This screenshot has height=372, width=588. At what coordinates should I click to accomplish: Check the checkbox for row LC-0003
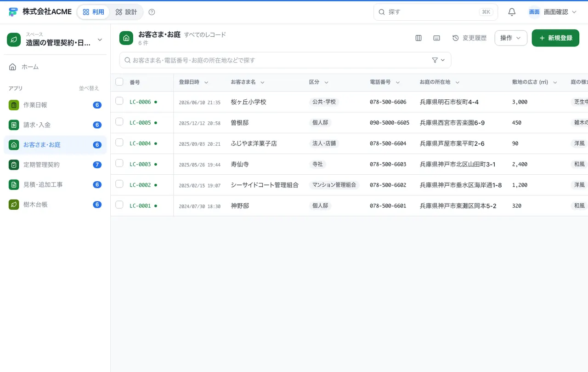click(x=119, y=163)
